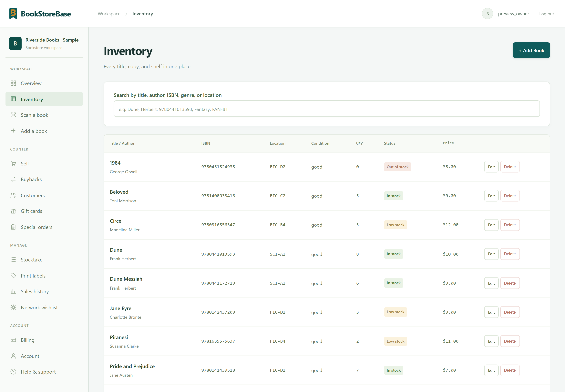The image size is (565, 392).
Task: Click the Billing card icon
Action: tap(13, 340)
